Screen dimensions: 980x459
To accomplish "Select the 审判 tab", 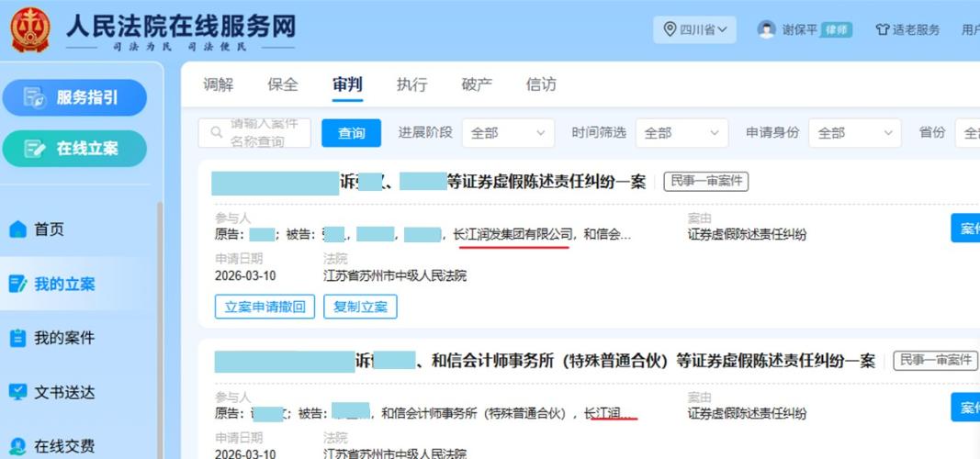I will 347,84.
